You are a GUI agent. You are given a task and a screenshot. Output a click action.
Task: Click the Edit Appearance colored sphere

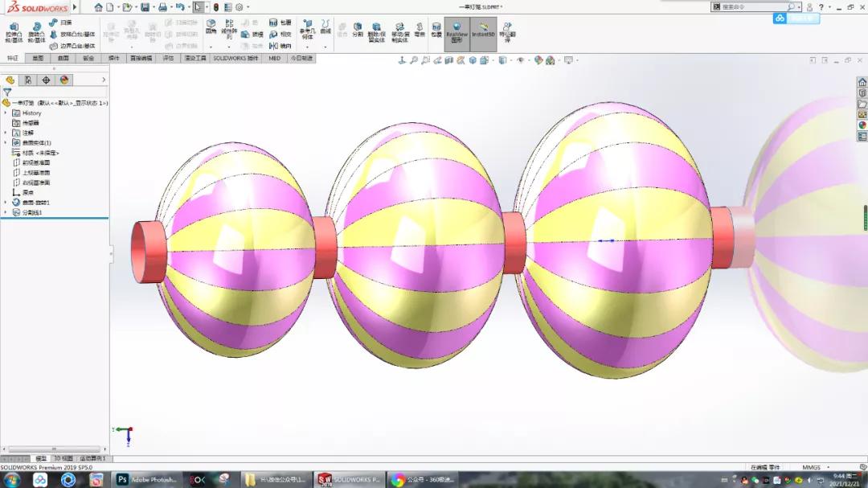click(538, 59)
